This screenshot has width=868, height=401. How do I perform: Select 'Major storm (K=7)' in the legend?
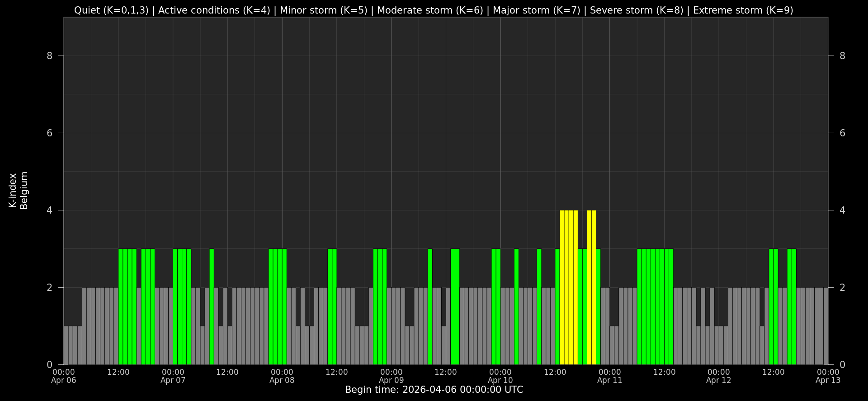(536, 10)
